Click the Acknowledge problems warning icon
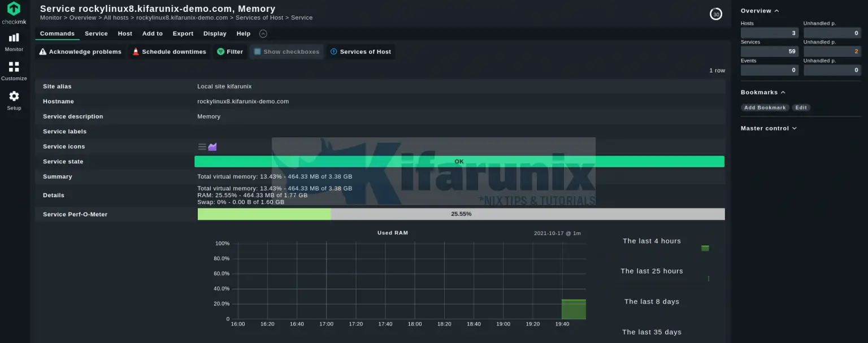 43,51
